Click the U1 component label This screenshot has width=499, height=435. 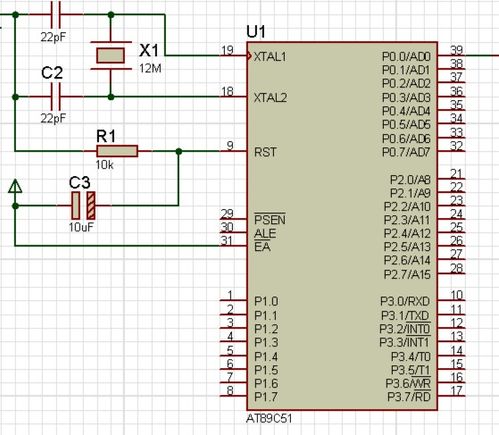[256, 32]
